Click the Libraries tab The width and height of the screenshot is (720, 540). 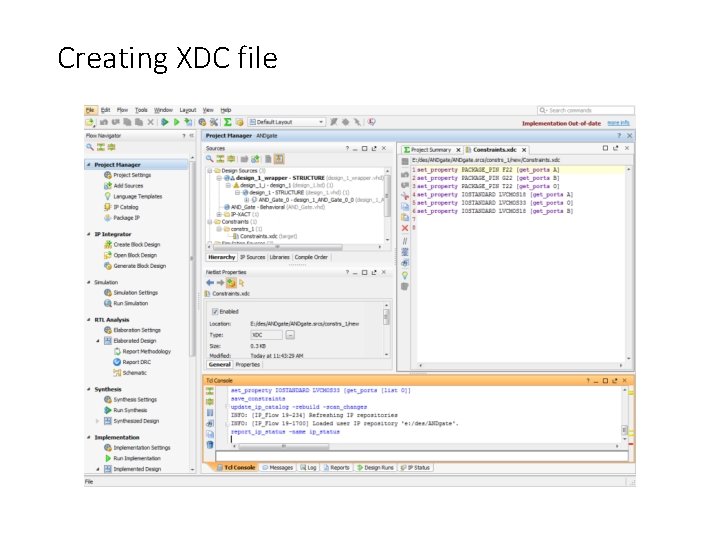[x=279, y=257]
